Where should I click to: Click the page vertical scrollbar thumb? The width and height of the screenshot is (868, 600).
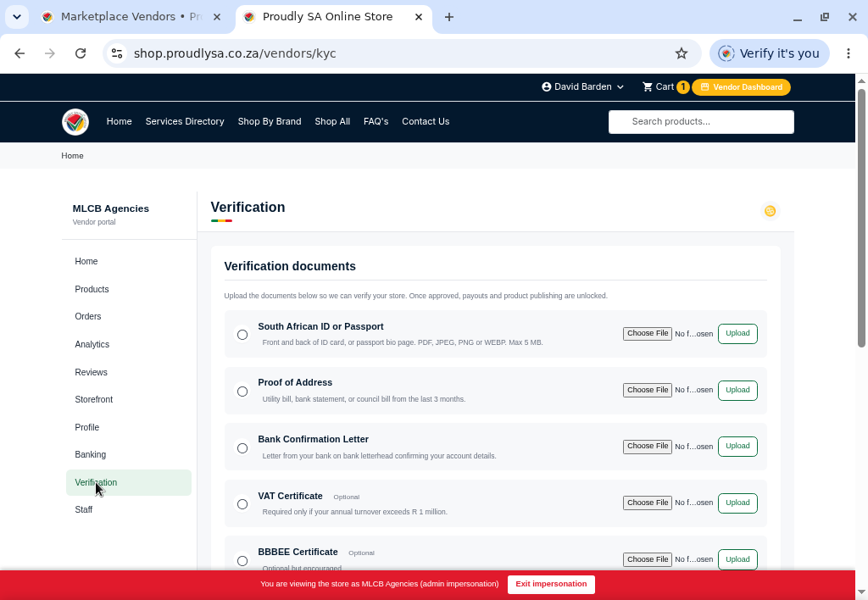[861, 218]
